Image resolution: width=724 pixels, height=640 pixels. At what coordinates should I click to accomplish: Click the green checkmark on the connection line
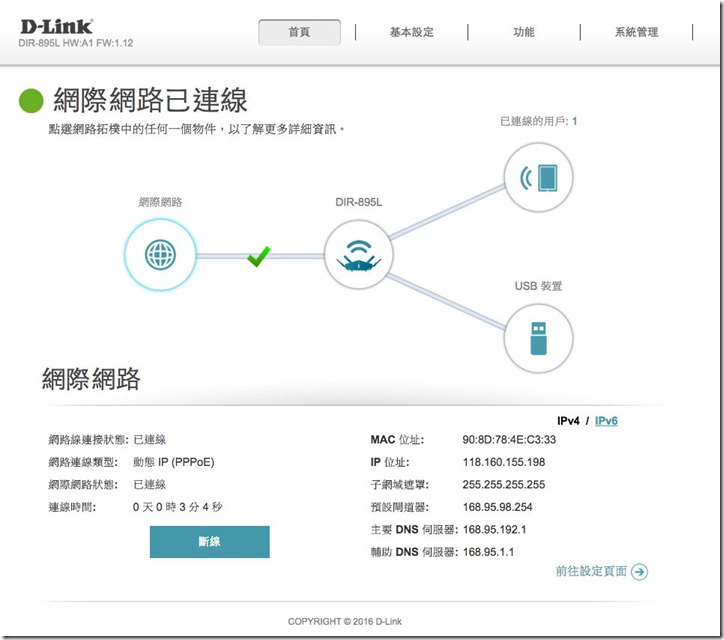259,256
